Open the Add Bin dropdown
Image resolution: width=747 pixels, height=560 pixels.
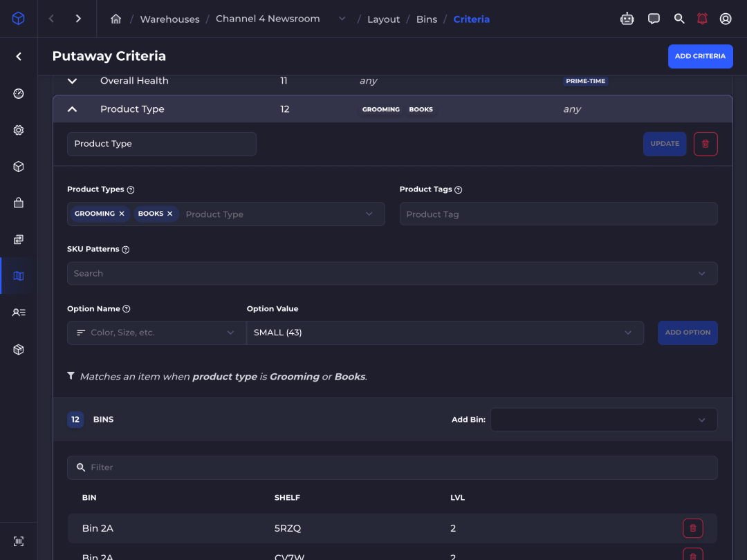tap(604, 420)
